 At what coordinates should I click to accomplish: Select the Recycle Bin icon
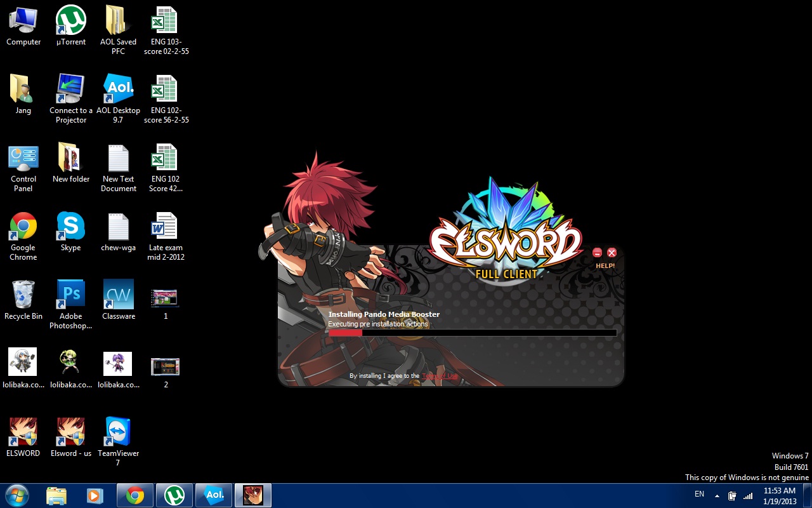(23, 301)
